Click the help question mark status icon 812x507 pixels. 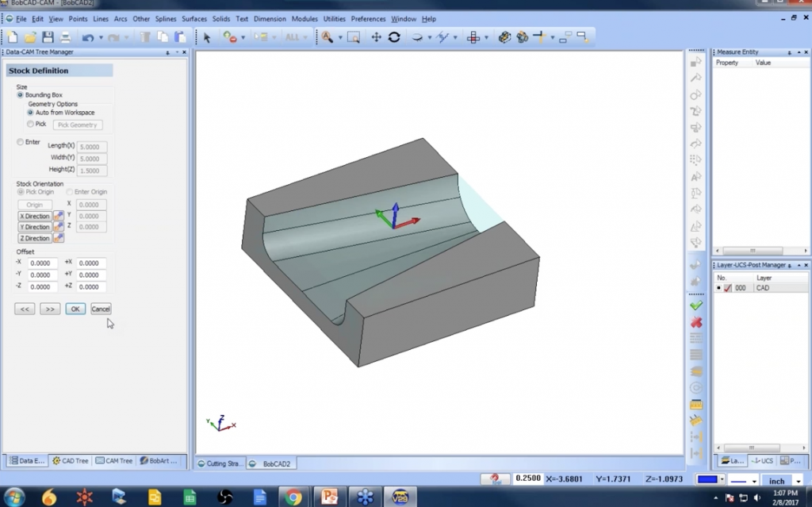495,479
